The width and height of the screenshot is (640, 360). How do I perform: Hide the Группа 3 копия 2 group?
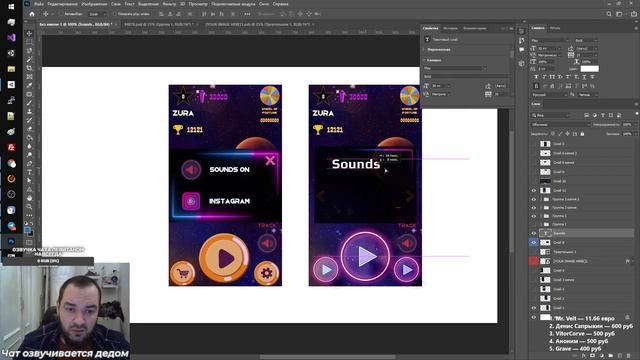tap(533, 199)
